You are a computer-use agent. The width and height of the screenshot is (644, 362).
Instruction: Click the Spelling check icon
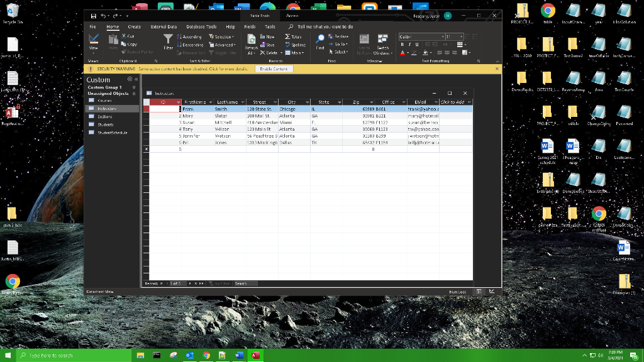pyautogui.click(x=288, y=45)
